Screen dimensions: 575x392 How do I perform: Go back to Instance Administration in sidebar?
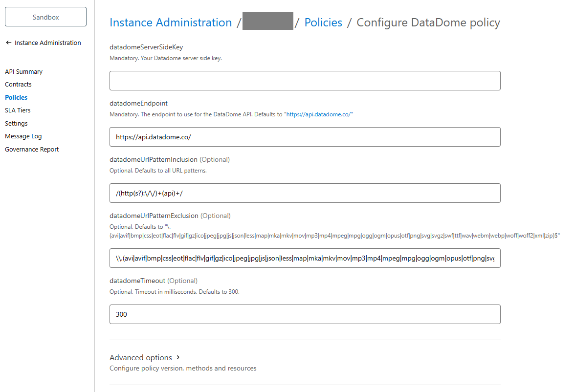point(48,43)
